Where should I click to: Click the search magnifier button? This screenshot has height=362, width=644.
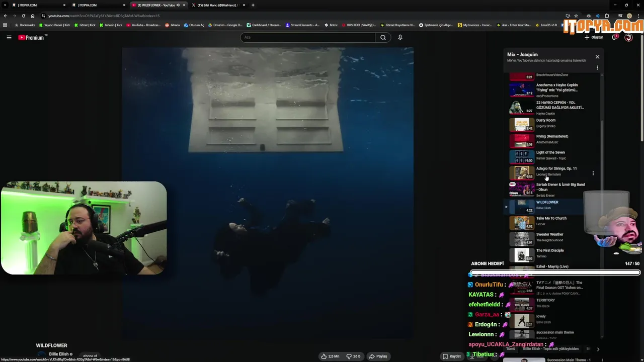[x=383, y=37]
